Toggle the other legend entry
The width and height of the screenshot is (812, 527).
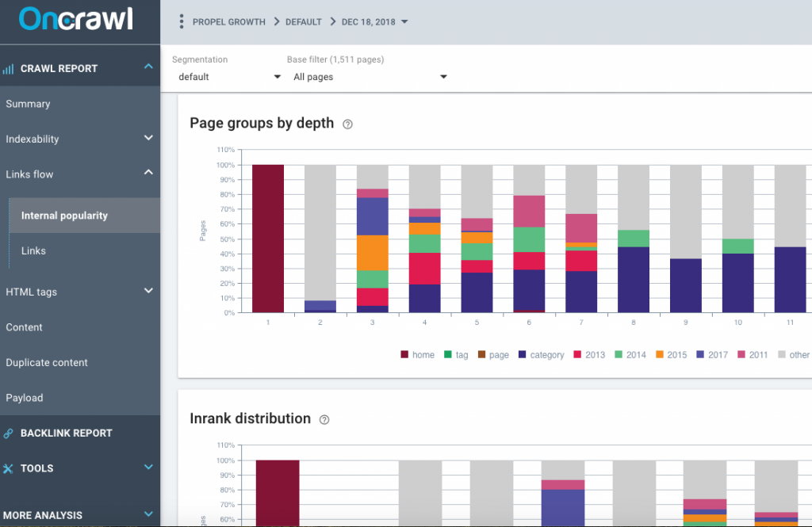(x=794, y=354)
